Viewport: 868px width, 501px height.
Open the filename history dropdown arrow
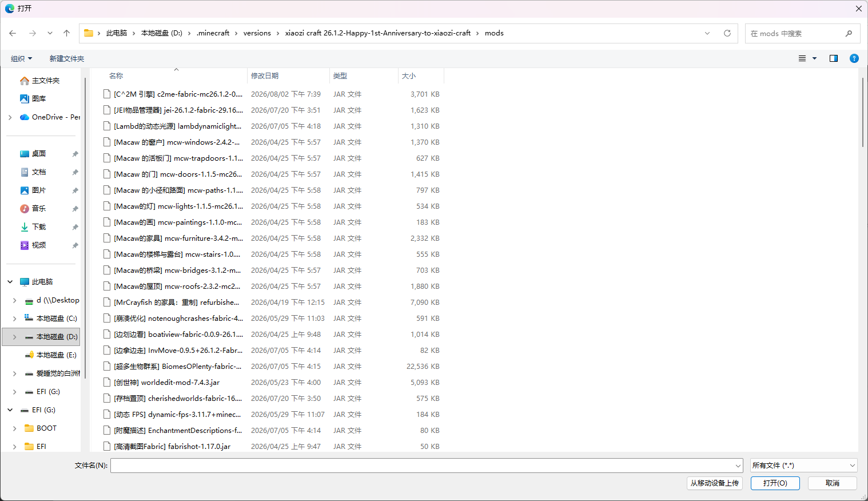click(738, 466)
